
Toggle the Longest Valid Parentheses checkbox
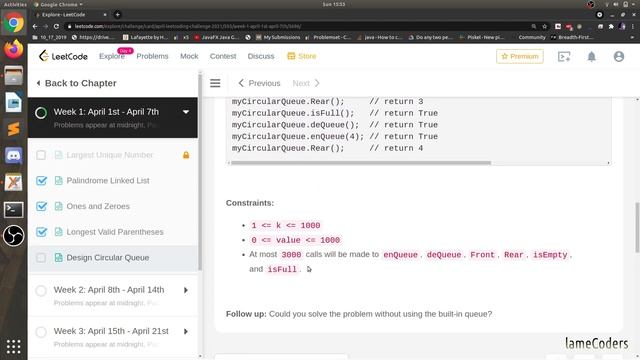[41, 232]
